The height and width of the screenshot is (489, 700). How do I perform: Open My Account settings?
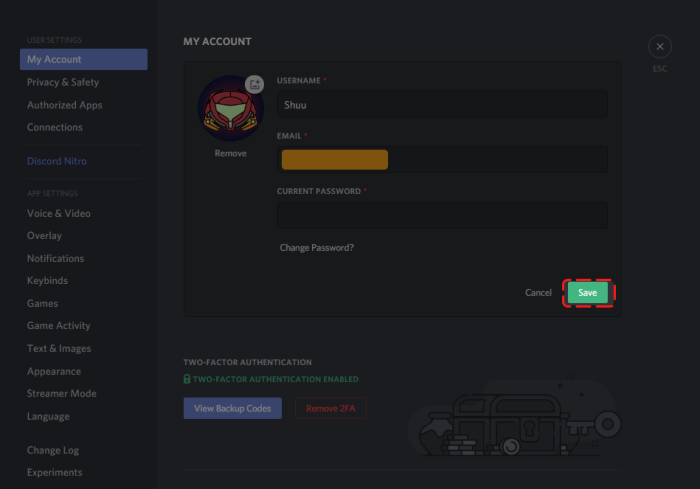pos(83,59)
